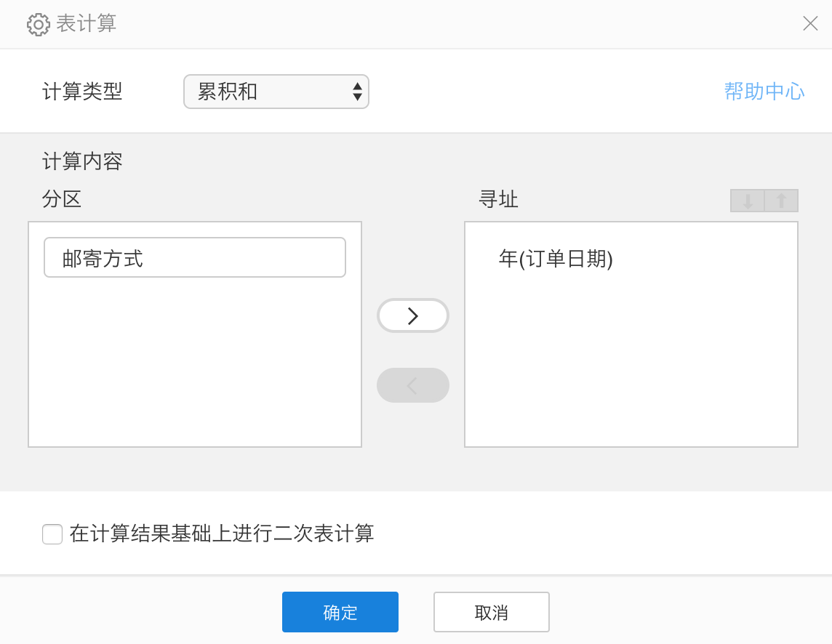The image size is (832, 644).
Task: Click the move-down arrow above 寻址 list
Action: coord(748,201)
